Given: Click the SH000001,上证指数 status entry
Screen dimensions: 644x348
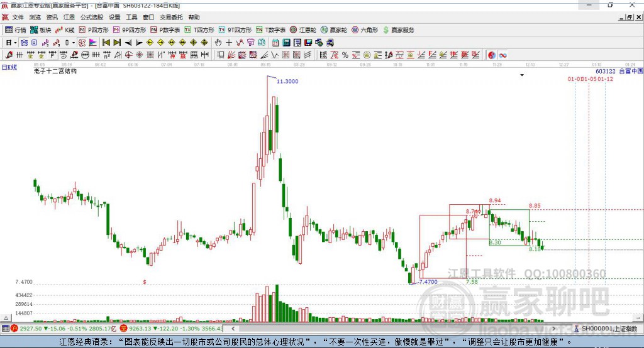Looking at the screenshot, I should coord(606,329).
